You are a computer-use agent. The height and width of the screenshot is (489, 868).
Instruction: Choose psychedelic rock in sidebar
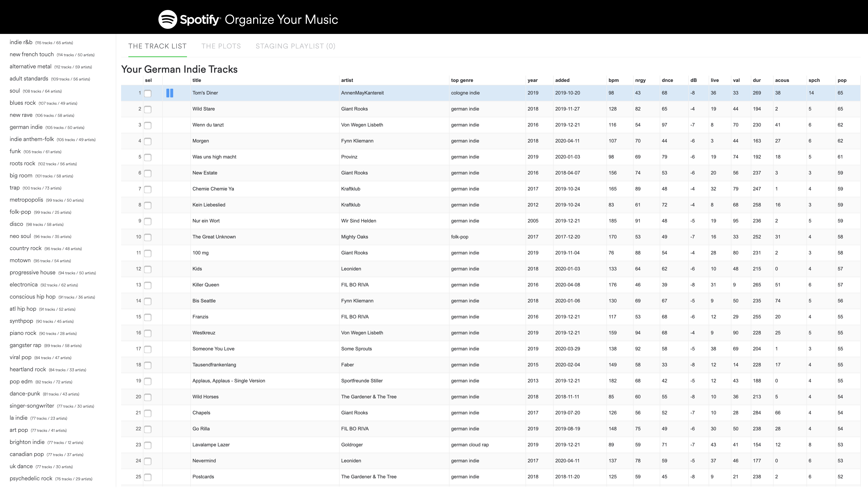[31, 478]
